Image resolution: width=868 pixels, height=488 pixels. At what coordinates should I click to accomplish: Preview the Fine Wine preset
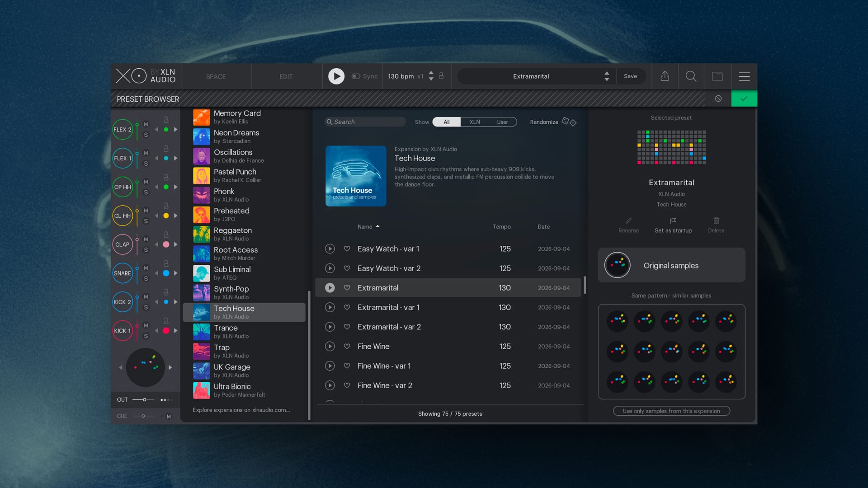pyautogui.click(x=330, y=346)
